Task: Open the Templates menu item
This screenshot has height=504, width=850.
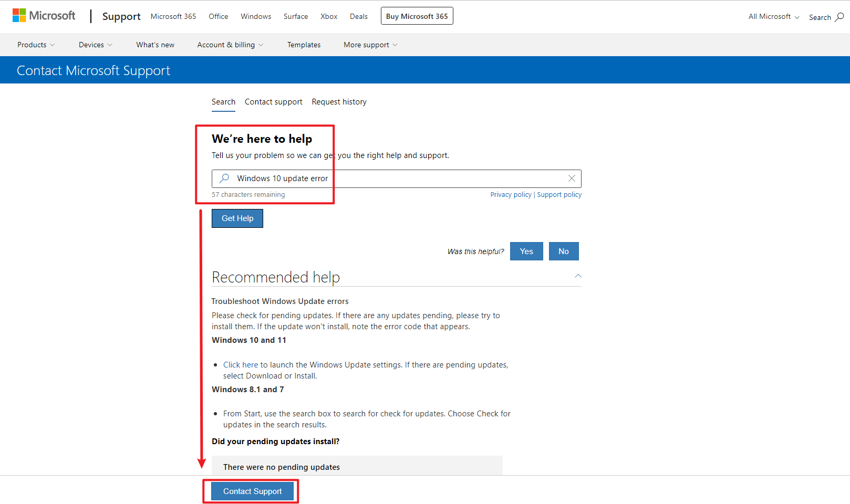Action: (x=304, y=45)
